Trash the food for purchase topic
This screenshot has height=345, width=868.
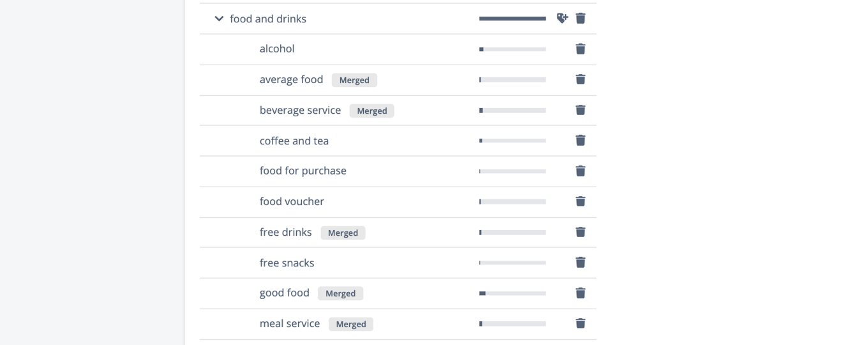[580, 171]
